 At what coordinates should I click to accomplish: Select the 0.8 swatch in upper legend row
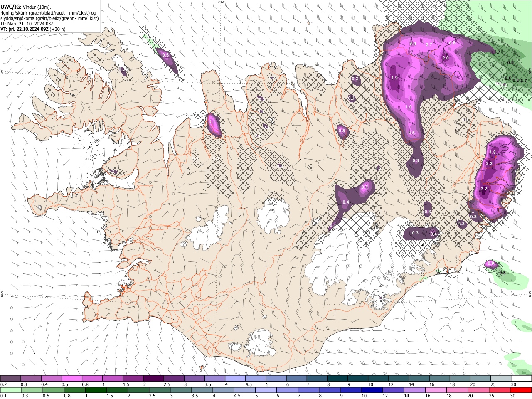point(92,379)
